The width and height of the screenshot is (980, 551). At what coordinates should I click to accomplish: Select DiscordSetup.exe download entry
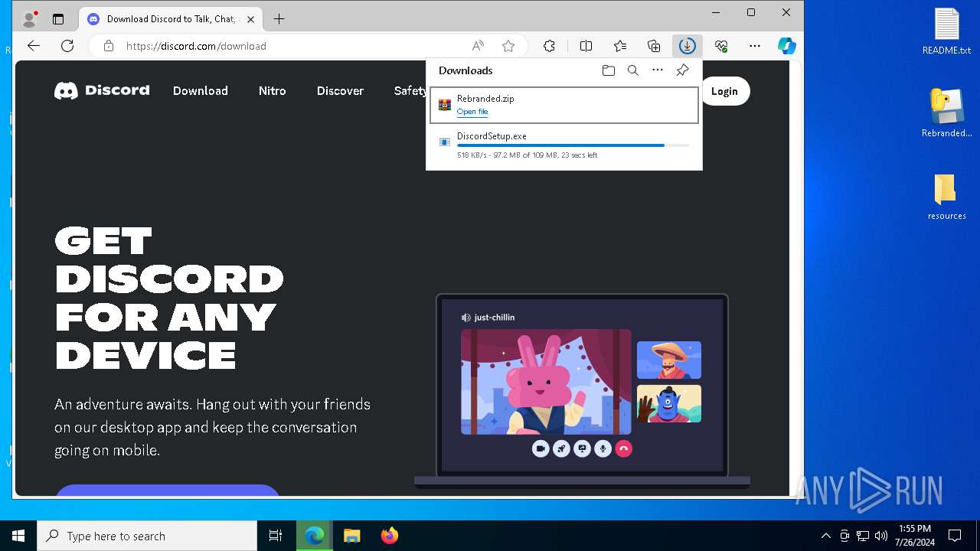[x=564, y=145]
